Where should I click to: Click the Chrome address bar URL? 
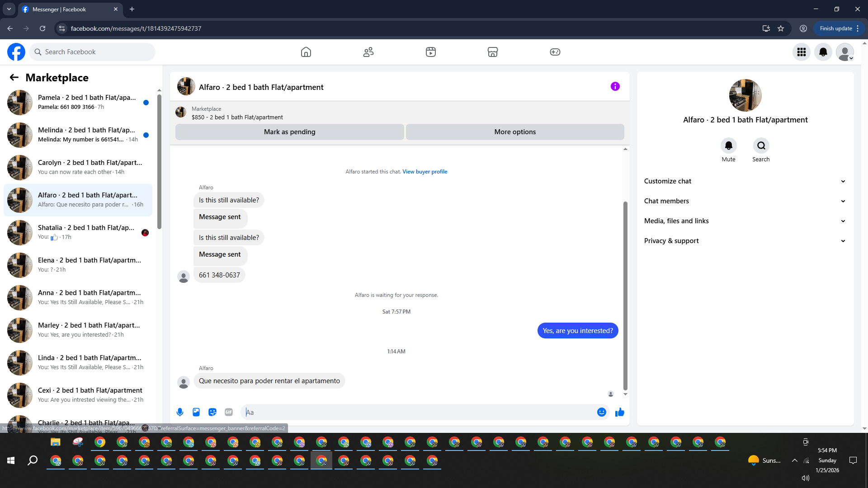pyautogui.click(x=136, y=28)
